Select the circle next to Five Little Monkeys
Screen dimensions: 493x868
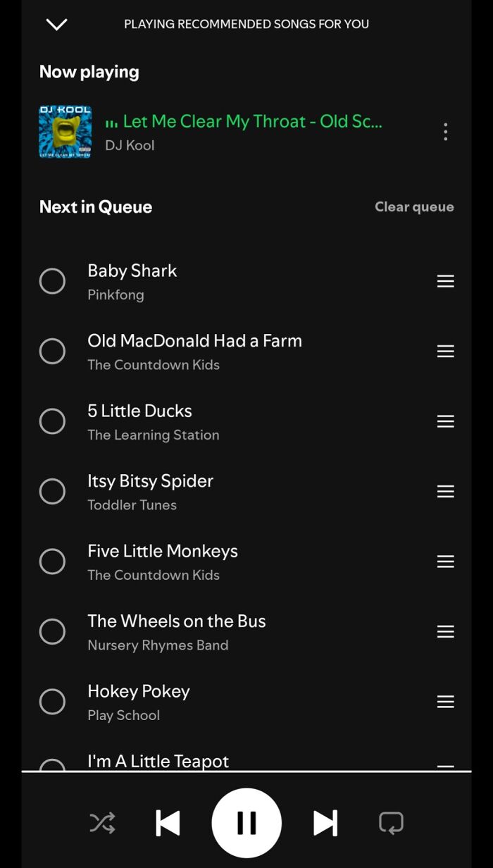click(x=52, y=561)
